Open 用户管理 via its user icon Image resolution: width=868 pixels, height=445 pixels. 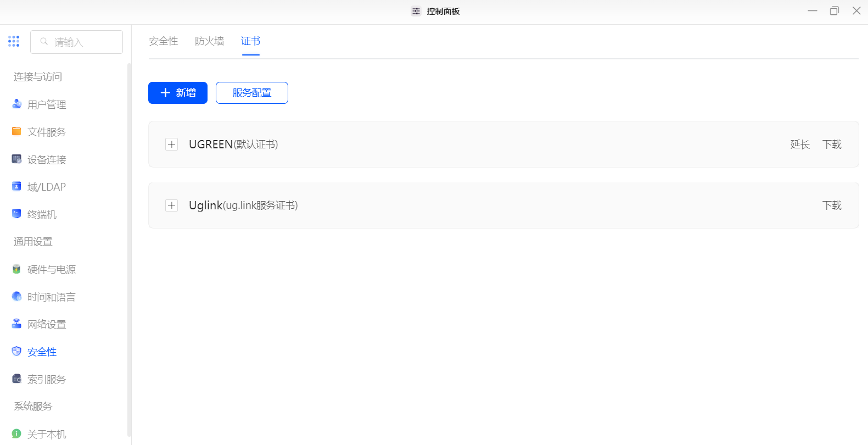16,104
